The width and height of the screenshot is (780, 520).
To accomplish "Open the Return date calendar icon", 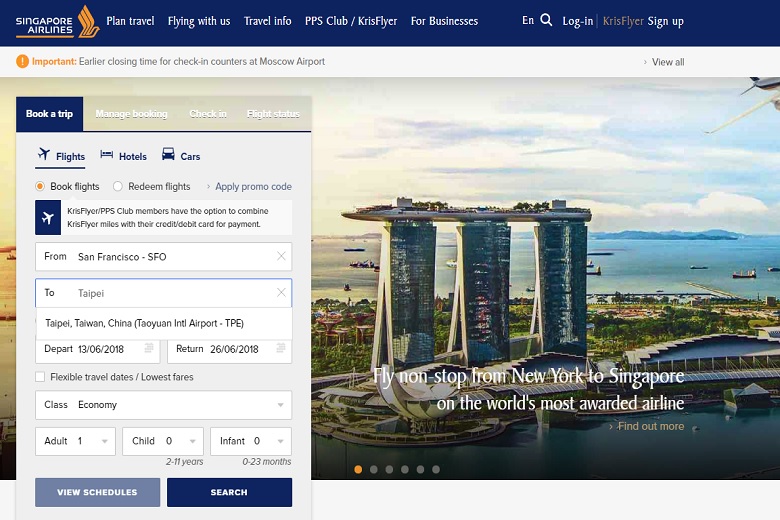I will [x=280, y=349].
